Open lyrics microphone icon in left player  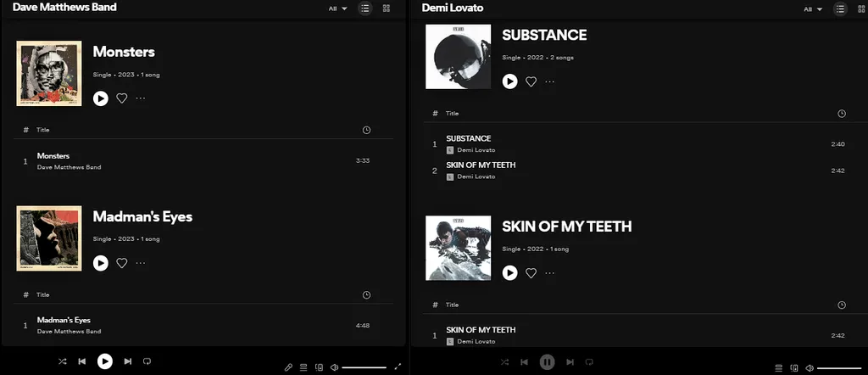pyautogui.click(x=288, y=367)
